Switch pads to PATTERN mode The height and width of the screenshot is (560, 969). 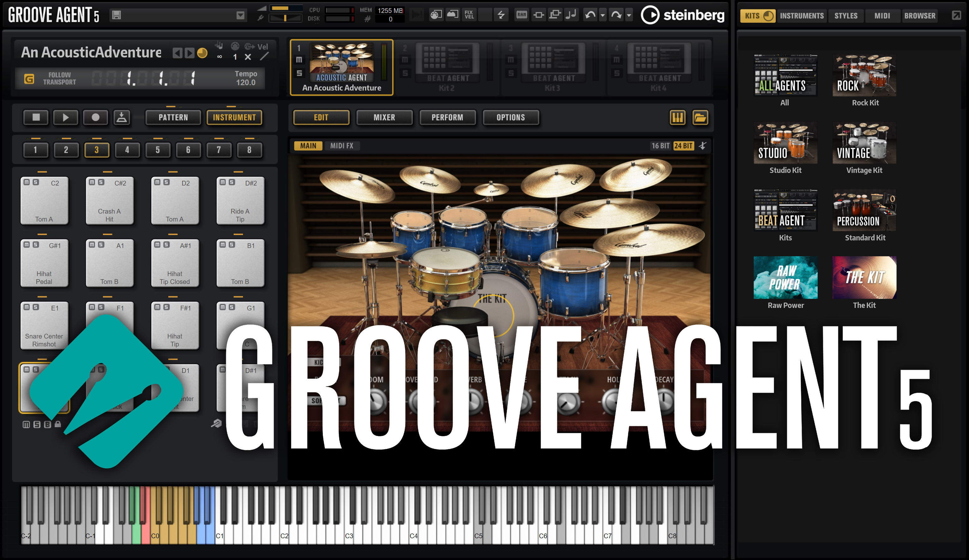click(173, 117)
